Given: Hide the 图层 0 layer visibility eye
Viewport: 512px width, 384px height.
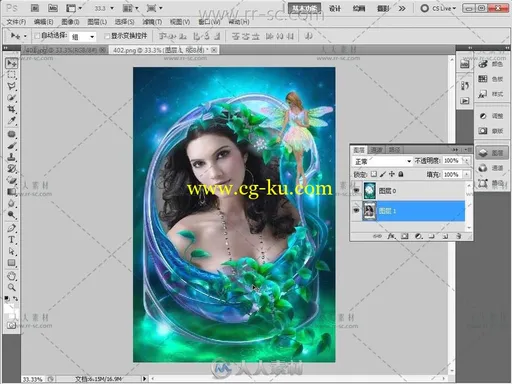Looking at the screenshot, I should [x=356, y=191].
